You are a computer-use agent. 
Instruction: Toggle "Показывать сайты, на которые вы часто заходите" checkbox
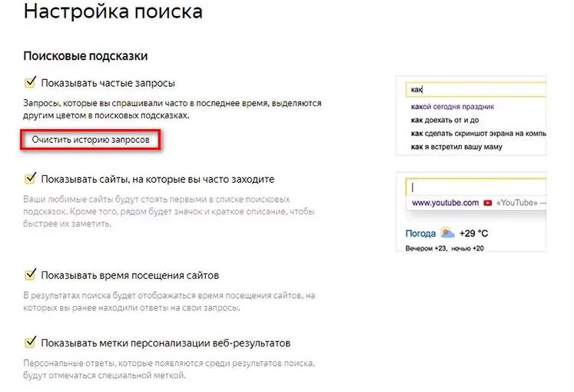click(x=31, y=178)
